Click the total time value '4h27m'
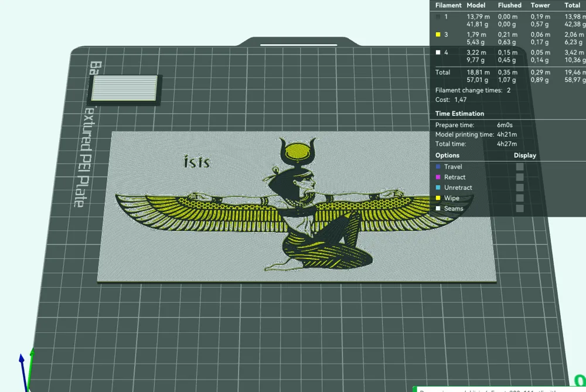Image resolution: width=586 pixels, height=392 pixels. 507,144
